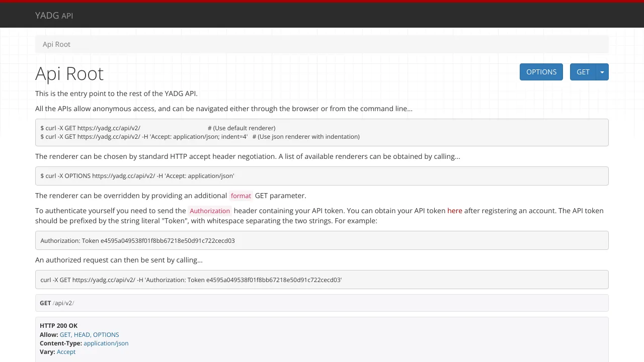The height and width of the screenshot is (362, 644).
Task: Click the 'Api Root' page heading
Action: click(x=69, y=73)
